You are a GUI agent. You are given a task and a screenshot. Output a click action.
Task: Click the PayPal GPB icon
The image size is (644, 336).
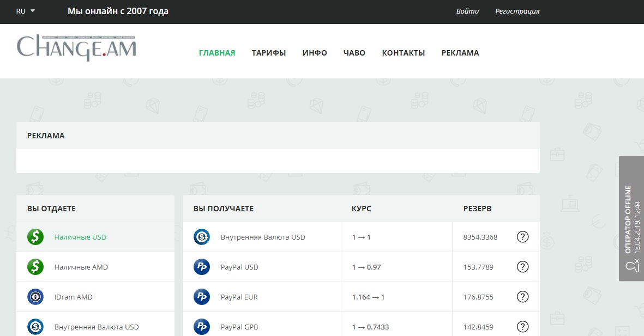click(202, 327)
